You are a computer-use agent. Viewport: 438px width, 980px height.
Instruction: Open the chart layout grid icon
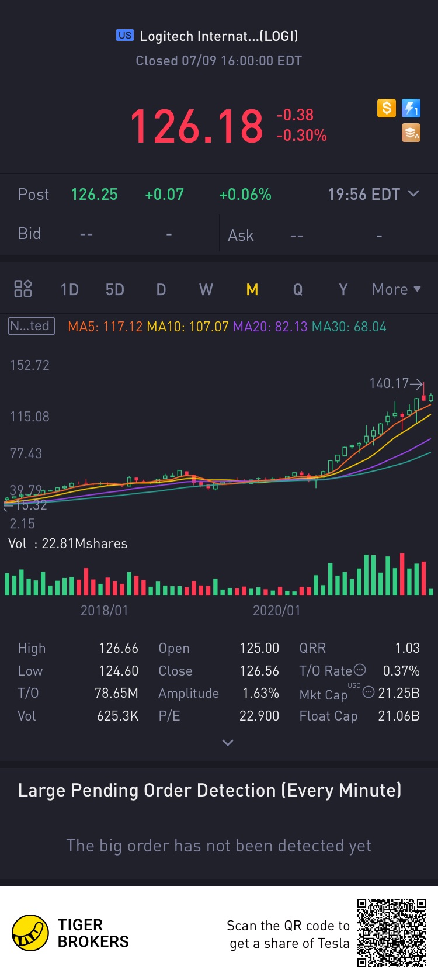pos(23,289)
